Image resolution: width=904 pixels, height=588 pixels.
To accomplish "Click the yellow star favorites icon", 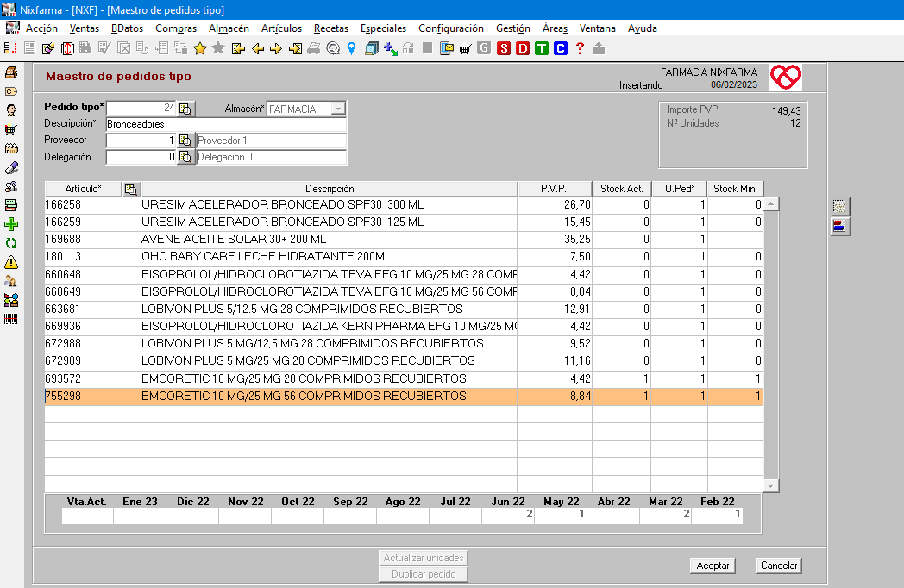I will pyautogui.click(x=200, y=49).
